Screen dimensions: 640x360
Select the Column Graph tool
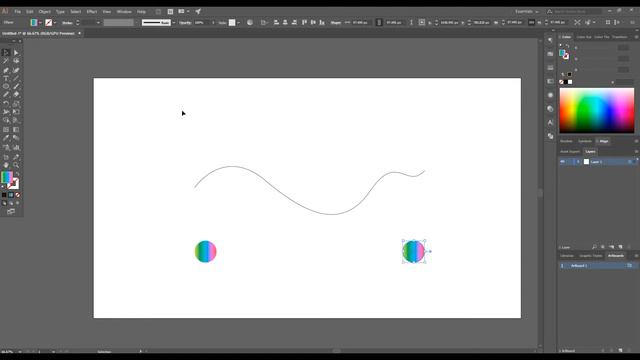coord(16,147)
